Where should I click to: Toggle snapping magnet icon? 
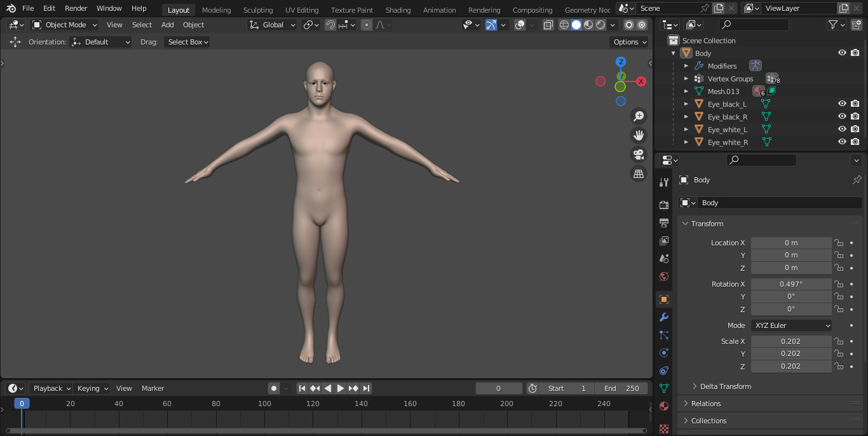(x=330, y=25)
